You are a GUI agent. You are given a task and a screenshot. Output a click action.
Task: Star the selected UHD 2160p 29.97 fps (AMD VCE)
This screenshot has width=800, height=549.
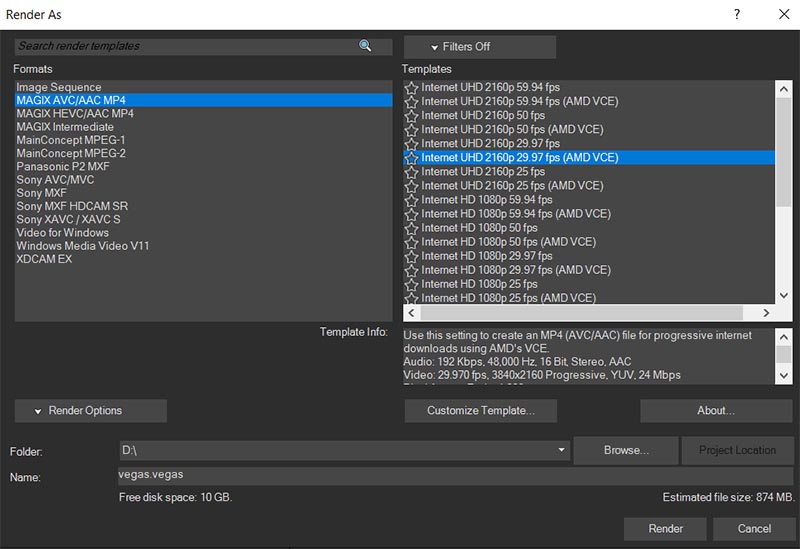click(x=411, y=158)
